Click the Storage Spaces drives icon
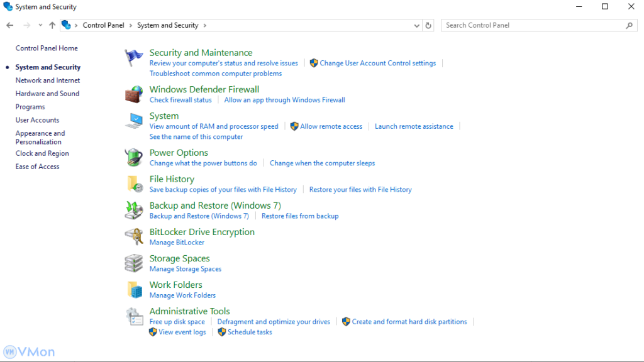The height and width of the screenshot is (362, 644). point(134,263)
